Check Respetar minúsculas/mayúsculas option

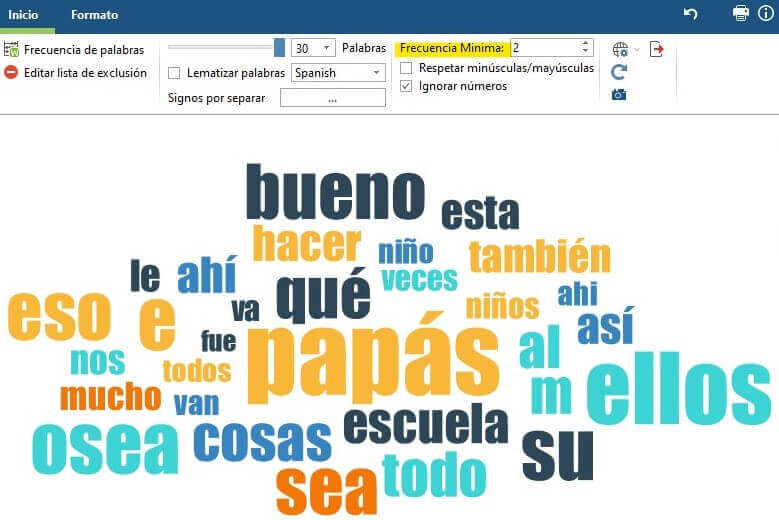[406, 68]
